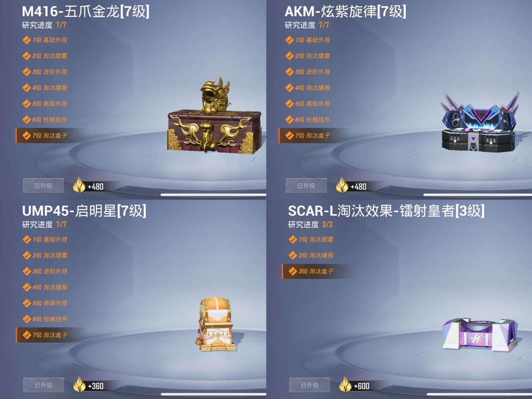Click the M416 panel 已升级 button
Viewport: 532px width, 399px height.
coord(43,185)
